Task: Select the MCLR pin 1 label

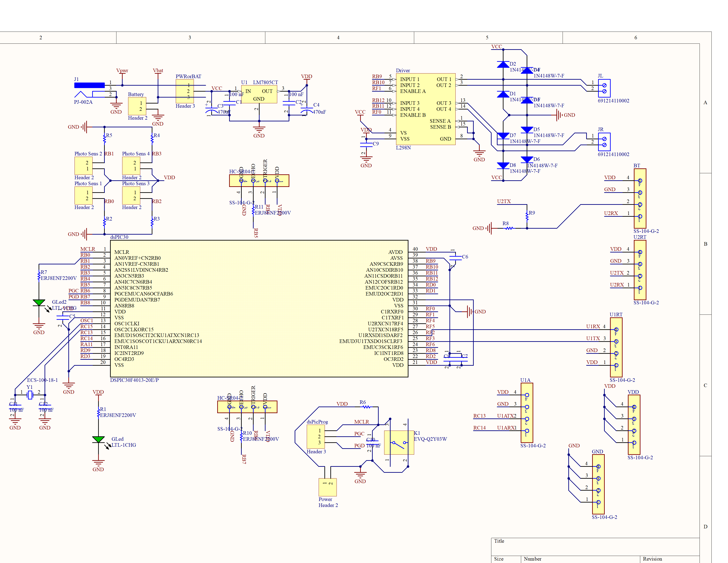Action: pos(88,249)
